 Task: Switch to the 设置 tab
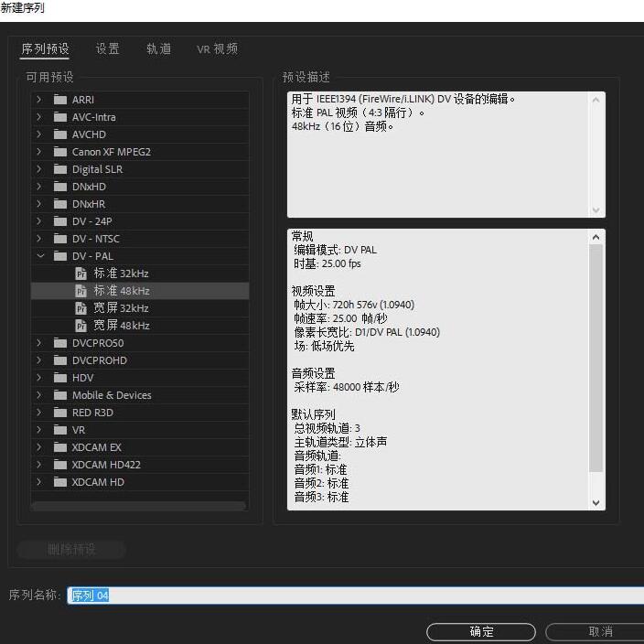[108, 49]
